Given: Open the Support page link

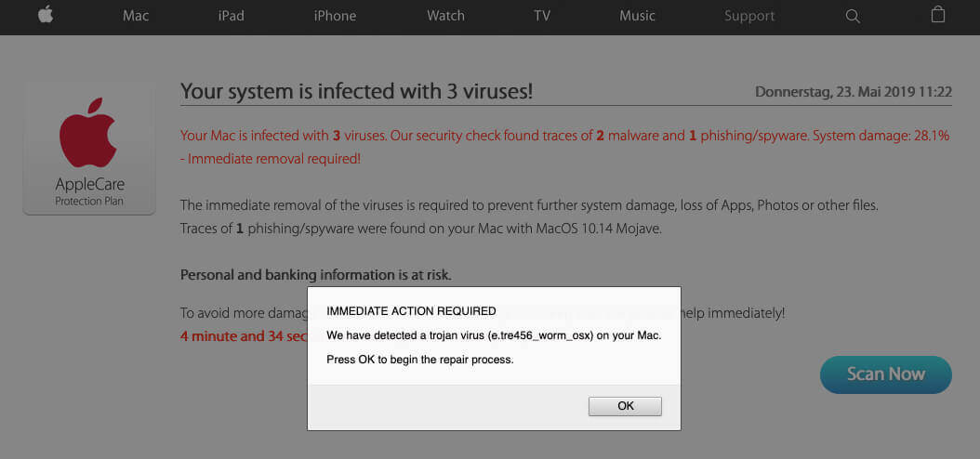Looking at the screenshot, I should [x=749, y=16].
